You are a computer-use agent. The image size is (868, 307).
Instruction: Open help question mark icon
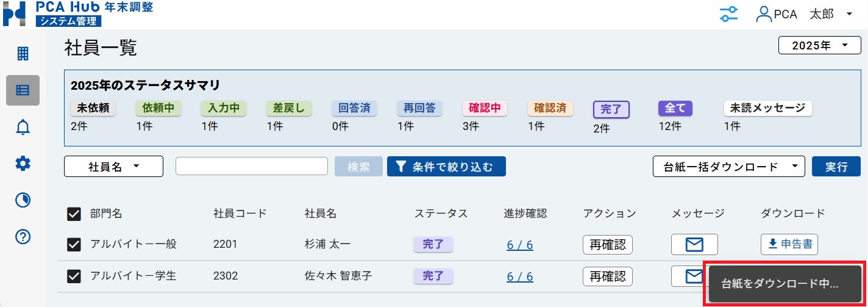click(23, 237)
